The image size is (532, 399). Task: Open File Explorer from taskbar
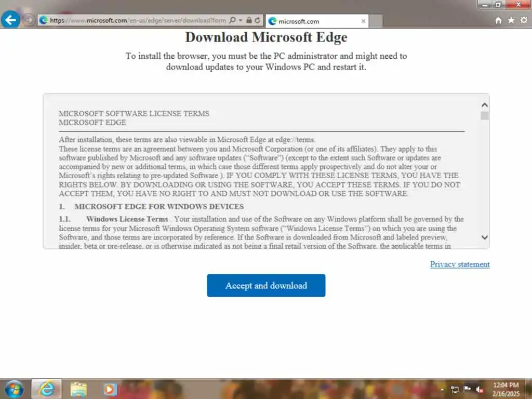pos(79,390)
